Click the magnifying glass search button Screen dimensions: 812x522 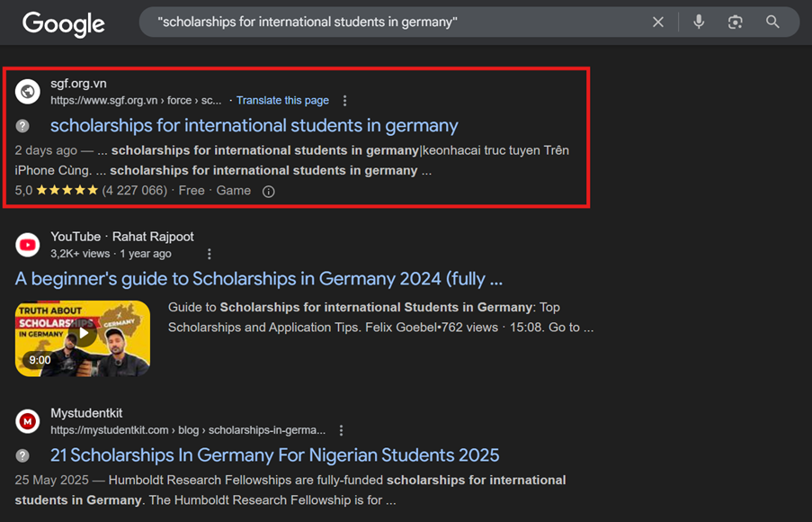pyautogui.click(x=772, y=22)
